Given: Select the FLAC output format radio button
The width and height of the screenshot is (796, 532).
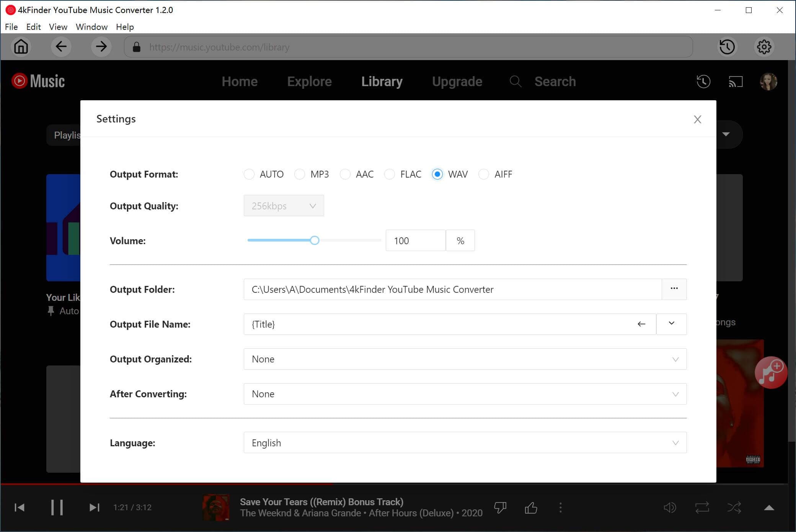Looking at the screenshot, I should [390, 174].
